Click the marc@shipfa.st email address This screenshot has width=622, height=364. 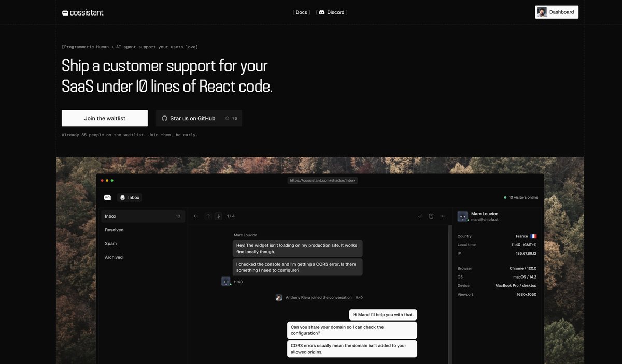[x=485, y=220]
